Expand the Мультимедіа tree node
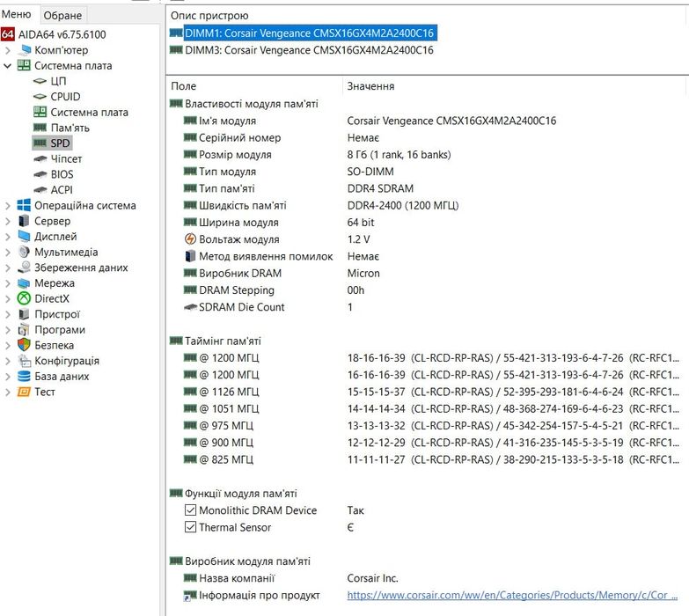Screen dimensions: 689x616 pyautogui.click(x=7, y=253)
